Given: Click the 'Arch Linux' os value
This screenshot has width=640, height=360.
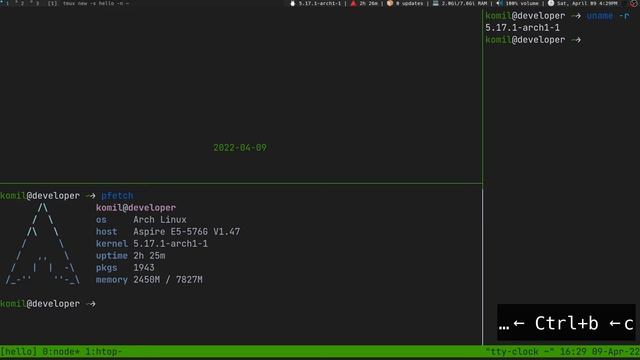Looking at the screenshot, I should point(160,220).
